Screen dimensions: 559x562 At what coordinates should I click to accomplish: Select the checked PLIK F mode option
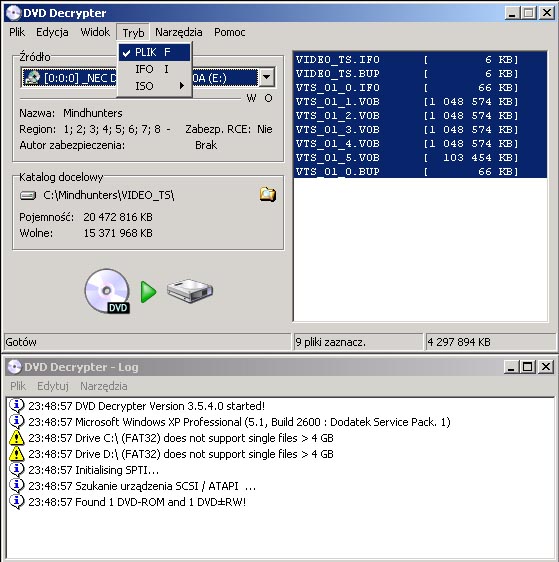[154, 52]
